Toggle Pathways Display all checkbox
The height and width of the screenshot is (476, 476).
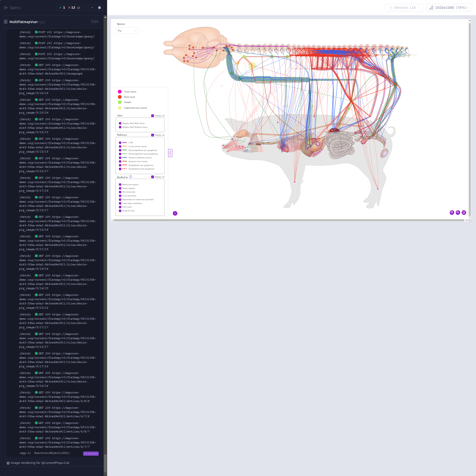coord(153,135)
